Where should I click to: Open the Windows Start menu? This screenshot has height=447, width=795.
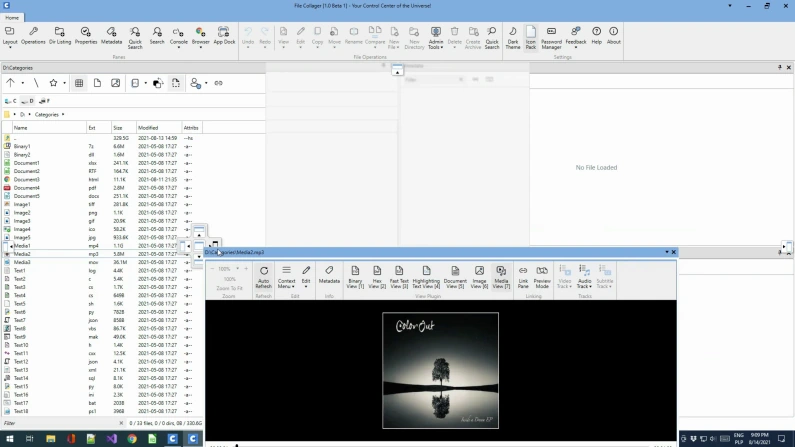pyautogui.click(x=10, y=439)
